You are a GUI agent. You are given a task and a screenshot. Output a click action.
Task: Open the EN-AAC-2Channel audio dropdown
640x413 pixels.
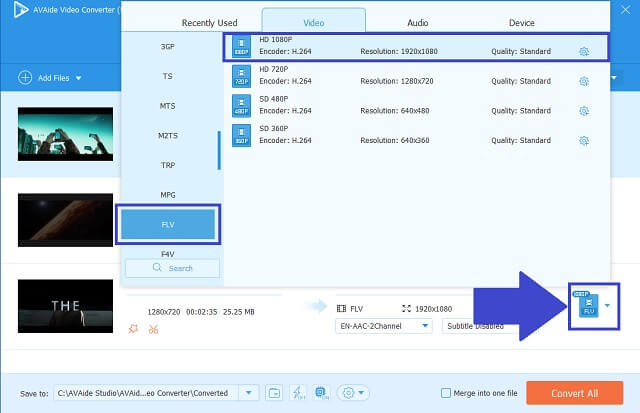coord(384,326)
